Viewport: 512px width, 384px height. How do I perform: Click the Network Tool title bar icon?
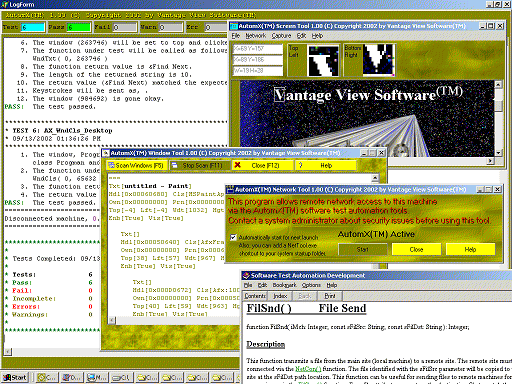[230, 190]
